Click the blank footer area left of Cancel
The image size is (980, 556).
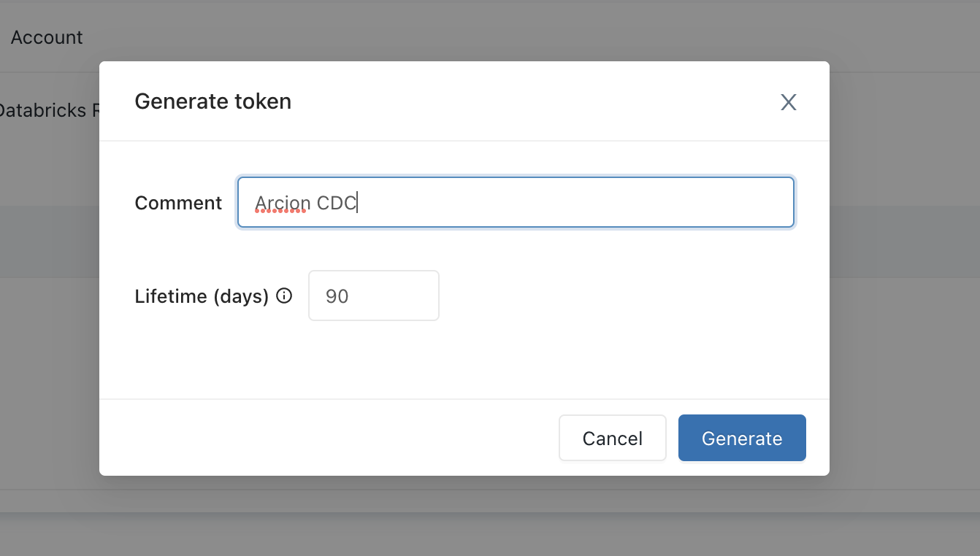(x=329, y=438)
